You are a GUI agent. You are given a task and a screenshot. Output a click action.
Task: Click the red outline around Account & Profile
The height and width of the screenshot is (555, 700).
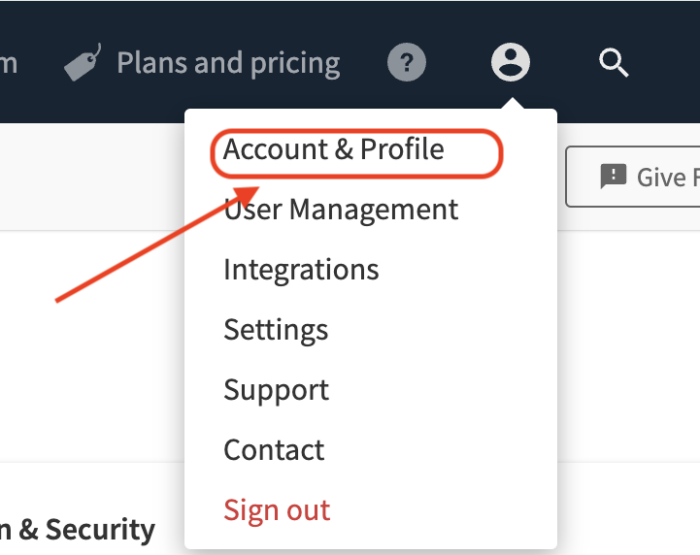pos(357,153)
